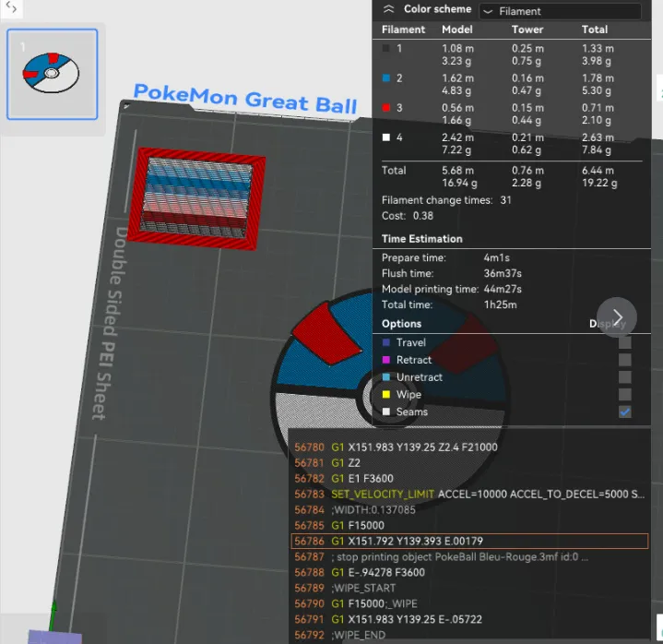Enable the Wipe display checkbox

click(x=624, y=394)
